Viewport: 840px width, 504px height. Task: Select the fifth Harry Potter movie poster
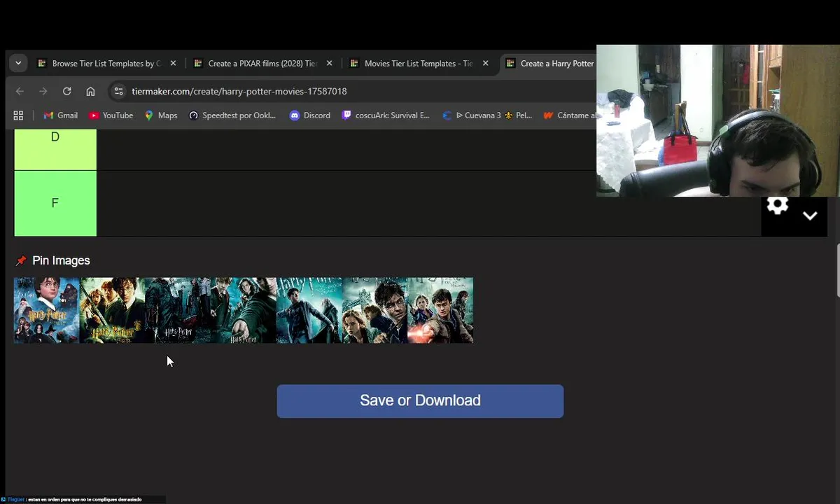[x=309, y=310]
